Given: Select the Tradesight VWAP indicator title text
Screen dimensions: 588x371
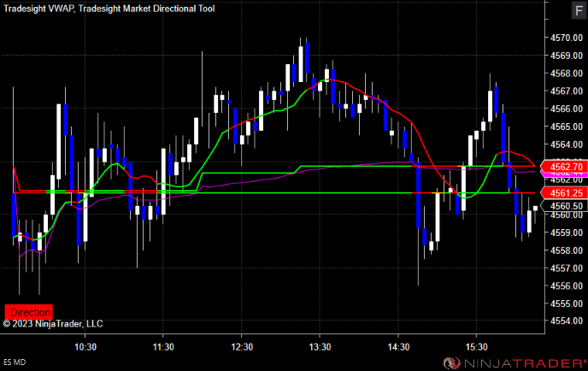Looking at the screenshot, I should click(x=38, y=9).
